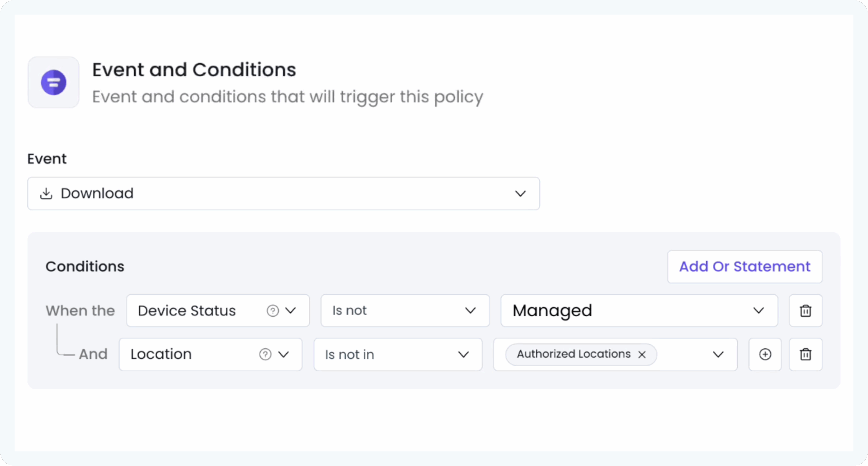This screenshot has height=466, width=868.
Task: Expand the Event dropdown chevron
Action: [520, 194]
